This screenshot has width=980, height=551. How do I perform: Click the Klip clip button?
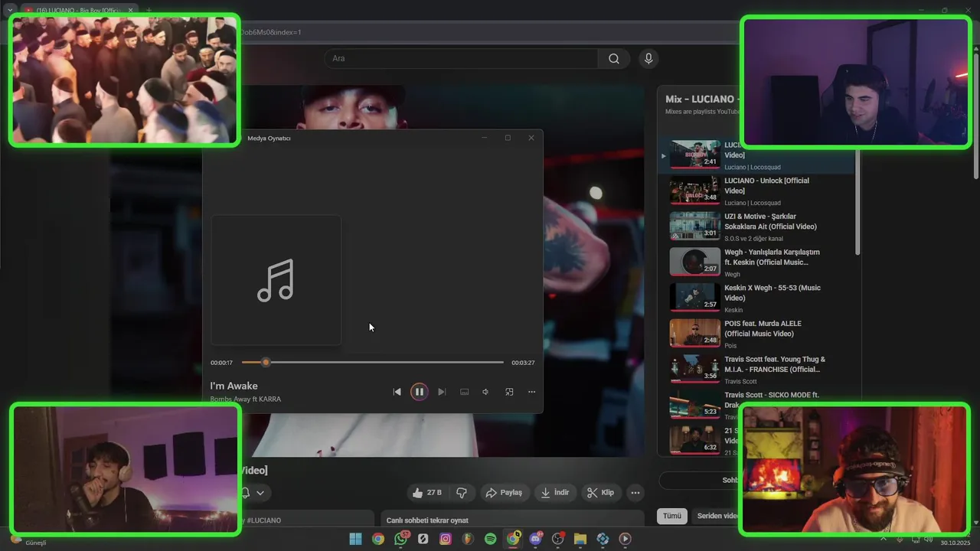(x=601, y=493)
